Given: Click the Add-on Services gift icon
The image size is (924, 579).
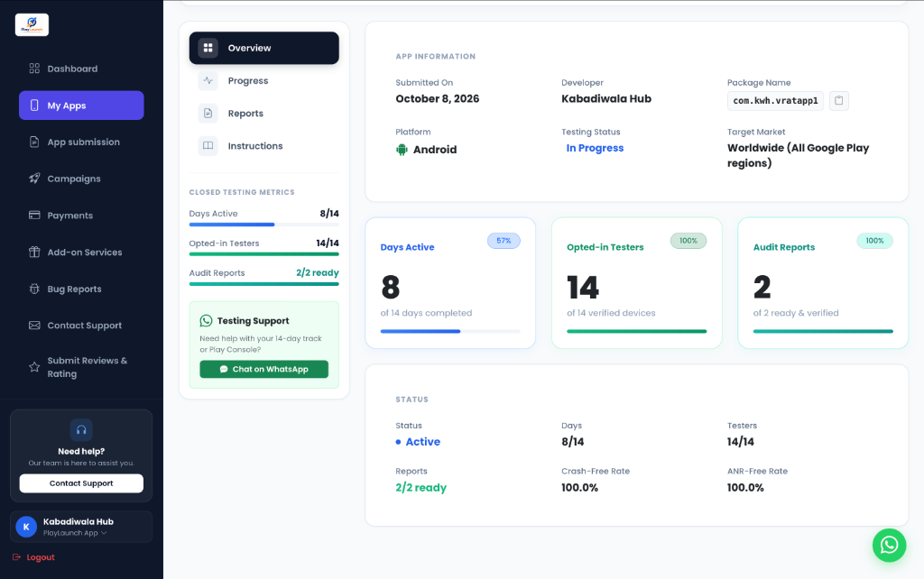Looking at the screenshot, I should [34, 253].
